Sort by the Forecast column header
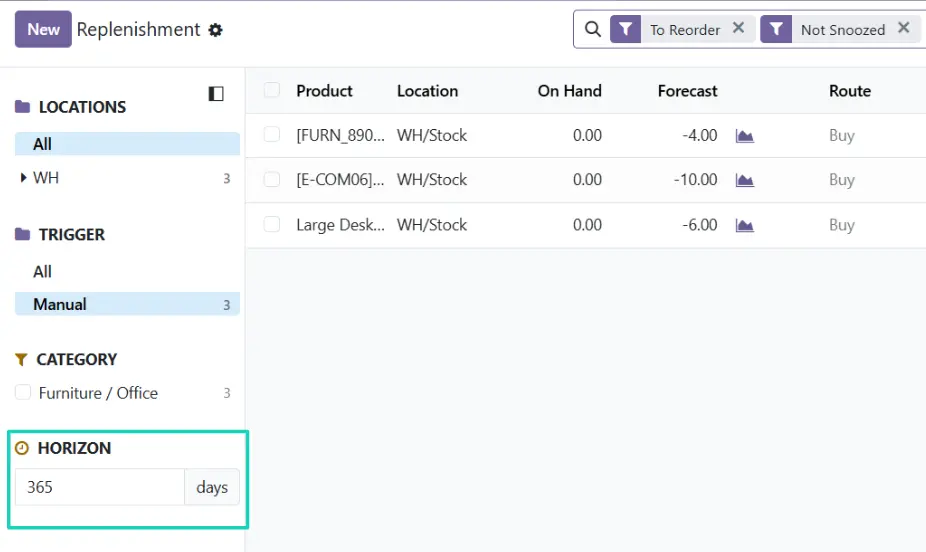Viewport: 926px width, 552px height. [687, 91]
